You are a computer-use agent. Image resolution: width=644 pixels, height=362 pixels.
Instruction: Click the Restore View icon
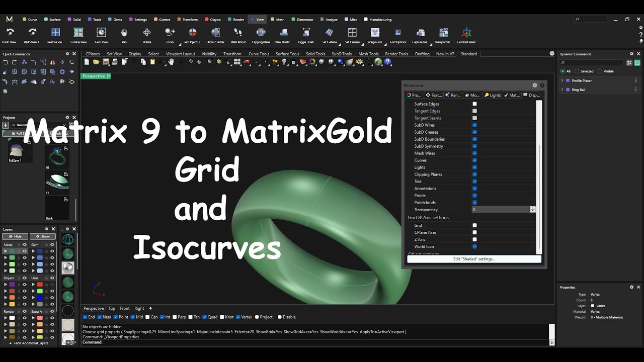55,32
